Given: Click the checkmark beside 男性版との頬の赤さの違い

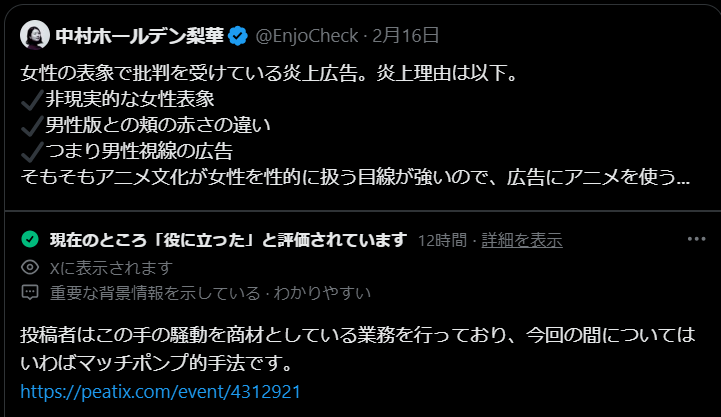Looking at the screenshot, I should [32, 126].
